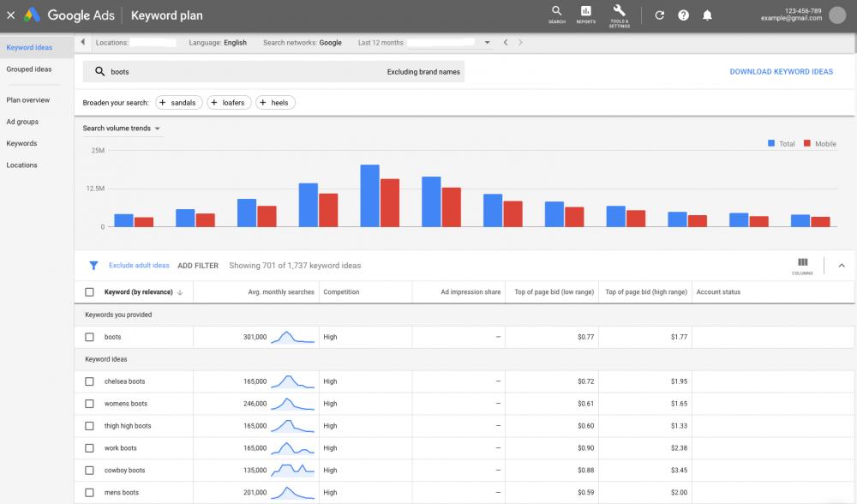Collapse the side navigation arrow
The width and height of the screenshot is (857, 504).
pyautogui.click(x=82, y=42)
